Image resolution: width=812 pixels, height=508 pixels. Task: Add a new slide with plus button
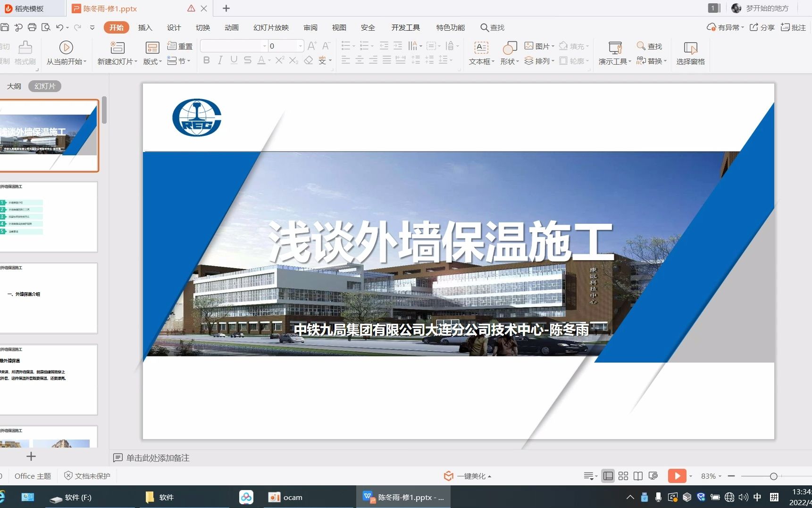point(31,456)
